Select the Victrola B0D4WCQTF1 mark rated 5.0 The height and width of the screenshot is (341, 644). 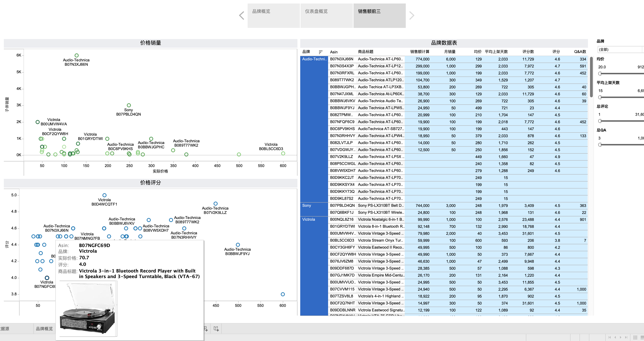tap(104, 195)
